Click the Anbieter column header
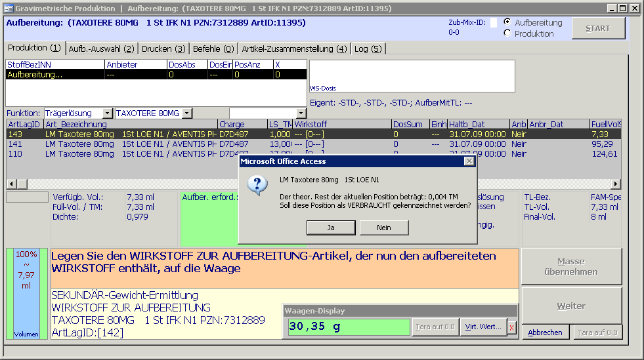Image resolution: width=644 pixels, height=360 pixels. click(136, 64)
